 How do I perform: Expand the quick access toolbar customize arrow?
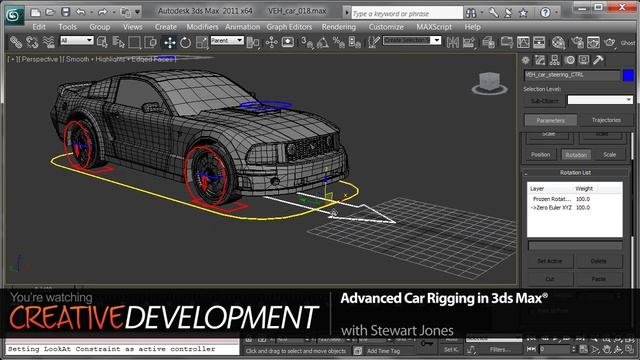coord(138,12)
